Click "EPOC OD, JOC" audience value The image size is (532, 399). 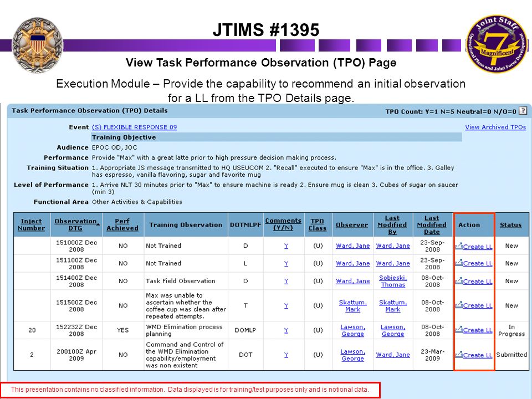click(x=115, y=147)
